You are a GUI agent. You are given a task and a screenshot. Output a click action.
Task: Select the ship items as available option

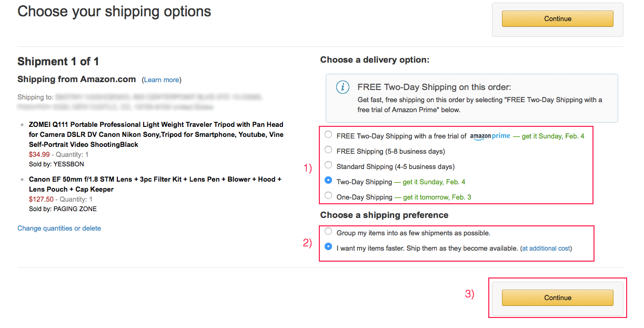[328, 246]
